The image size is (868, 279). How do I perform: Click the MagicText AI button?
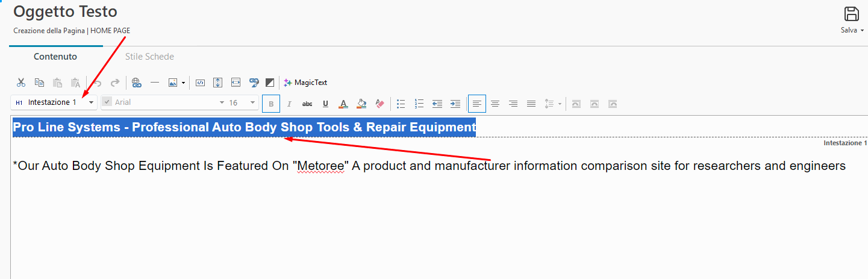coord(305,83)
